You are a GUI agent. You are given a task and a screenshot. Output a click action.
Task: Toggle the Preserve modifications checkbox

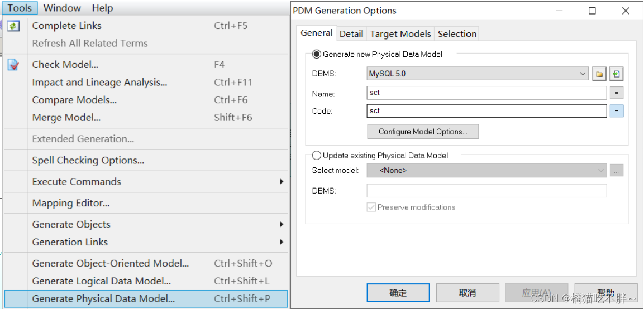click(371, 207)
